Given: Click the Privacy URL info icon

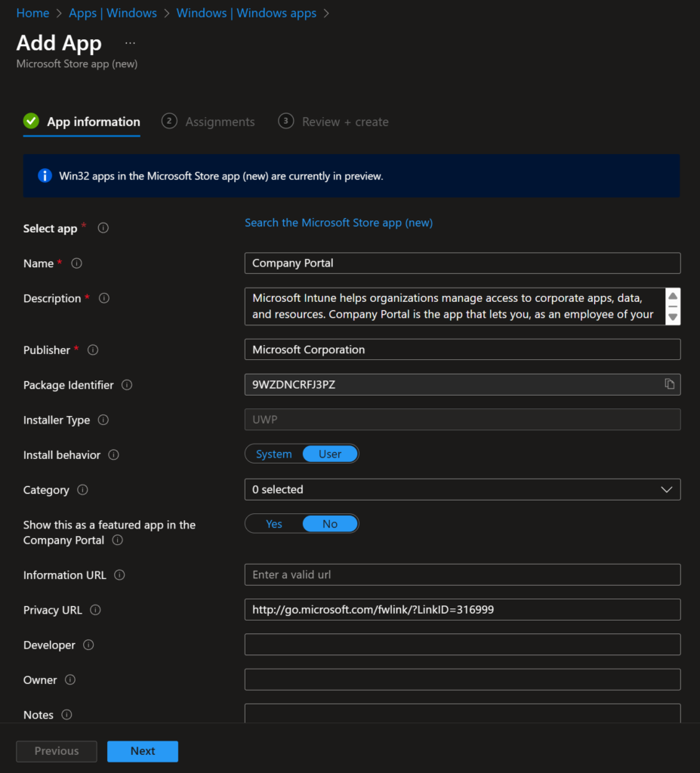Looking at the screenshot, I should [95, 610].
